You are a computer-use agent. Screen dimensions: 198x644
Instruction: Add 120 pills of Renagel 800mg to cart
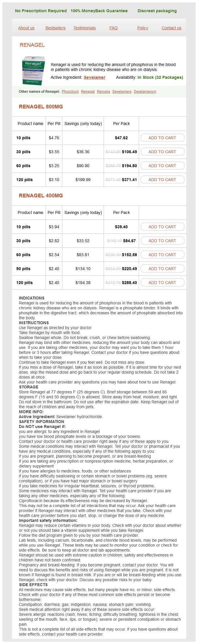(x=162, y=180)
